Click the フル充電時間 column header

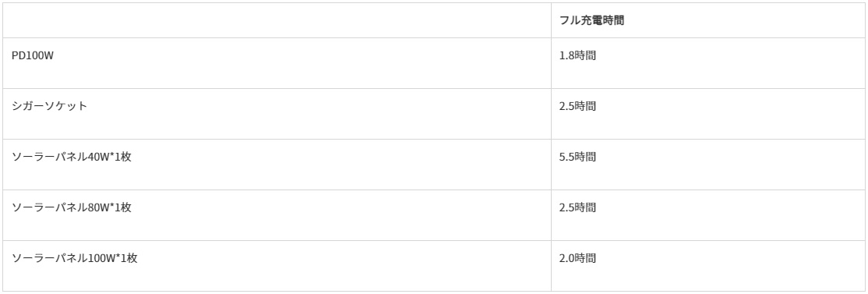click(x=591, y=21)
